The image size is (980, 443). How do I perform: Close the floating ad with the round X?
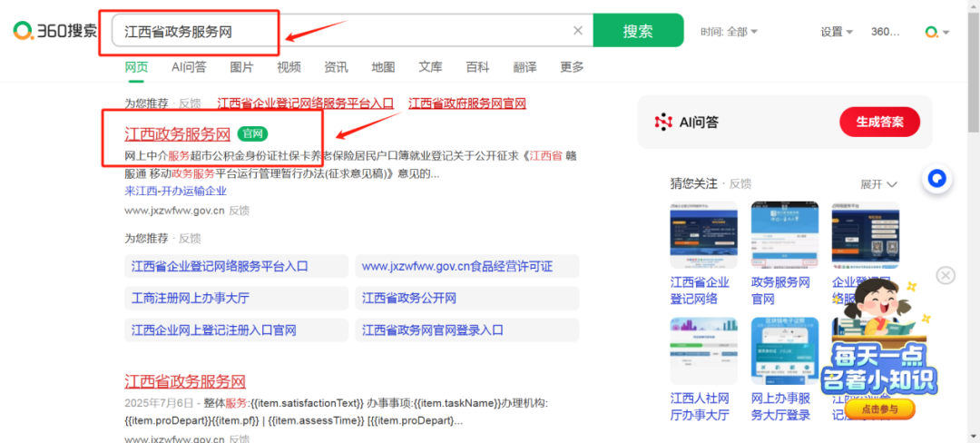click(x=946, y=275)
